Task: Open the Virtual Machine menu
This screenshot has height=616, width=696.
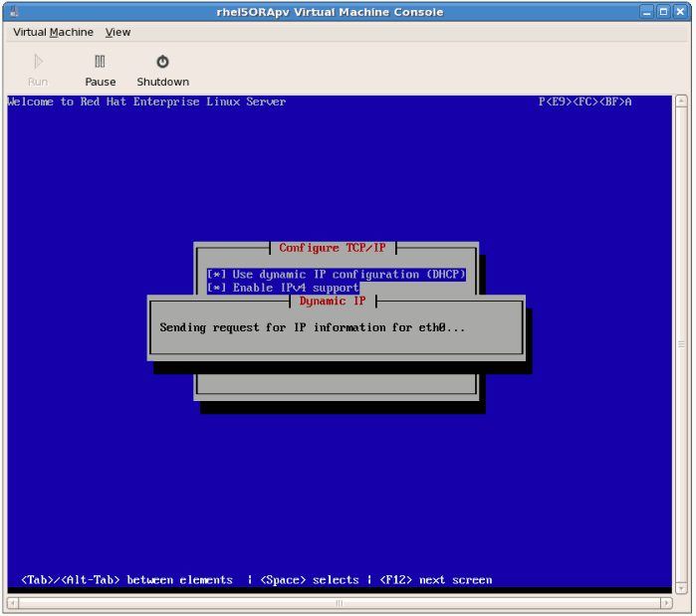Action: (53, 32)
